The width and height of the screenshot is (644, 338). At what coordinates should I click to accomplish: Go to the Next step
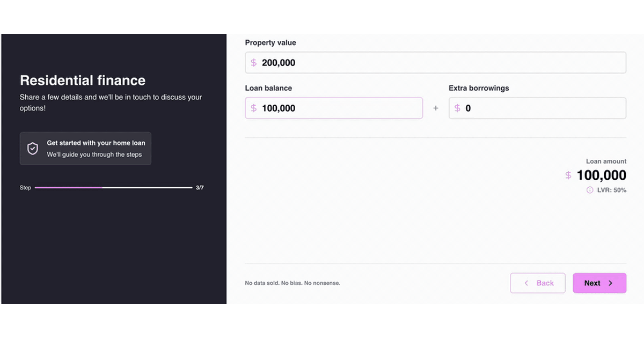599,283
